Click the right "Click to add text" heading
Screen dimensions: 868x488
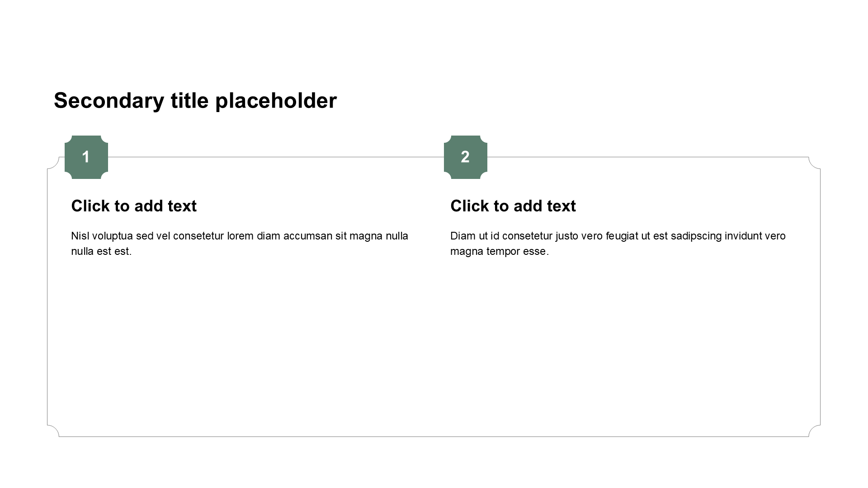[513, 206]
